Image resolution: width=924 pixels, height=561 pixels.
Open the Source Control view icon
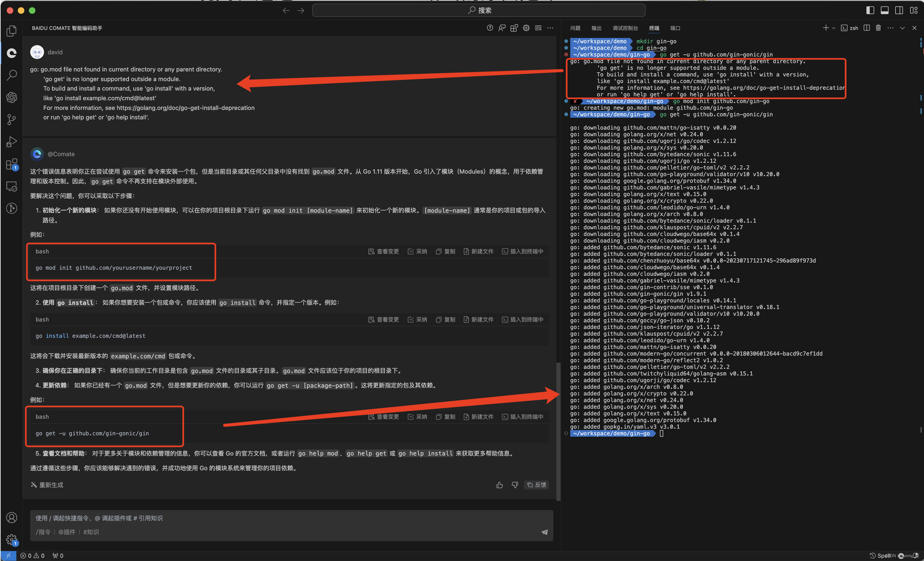click(x=11, y=119)
